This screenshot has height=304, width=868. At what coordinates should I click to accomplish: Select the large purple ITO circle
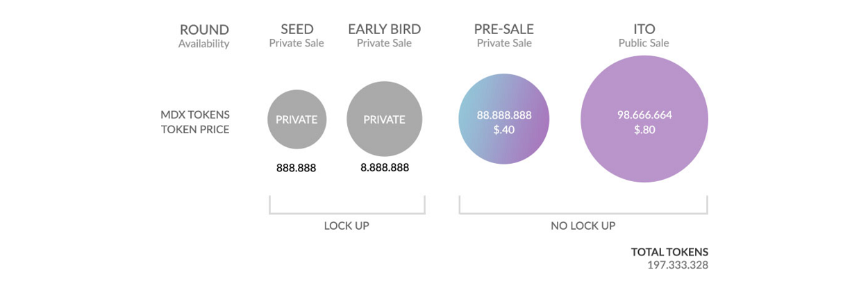point(644,119)
